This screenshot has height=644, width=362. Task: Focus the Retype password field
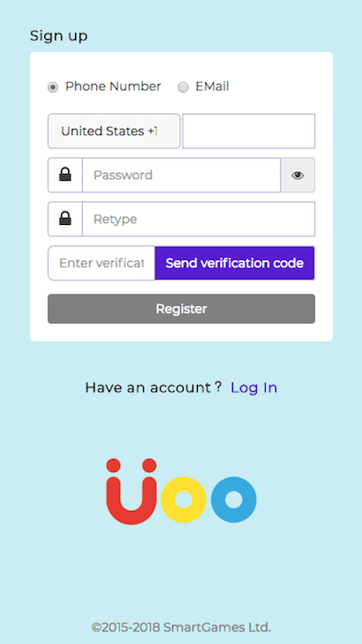(x=199, y=219)
